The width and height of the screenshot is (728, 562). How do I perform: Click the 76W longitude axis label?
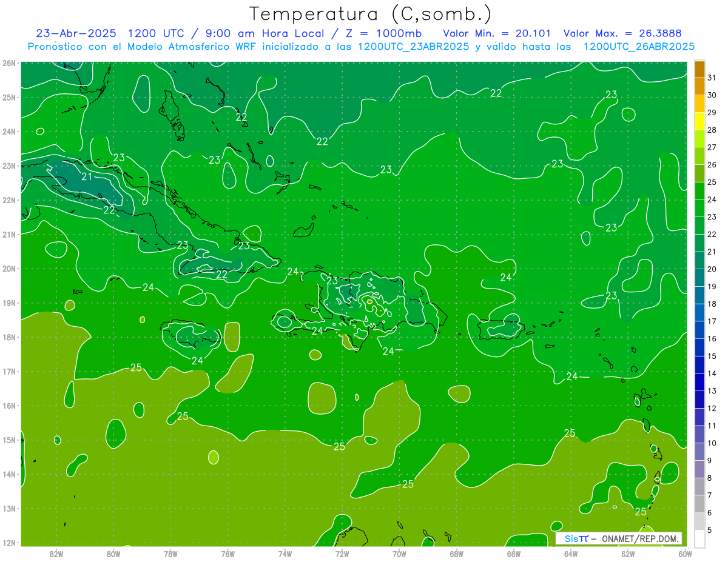tap(227, 554)
